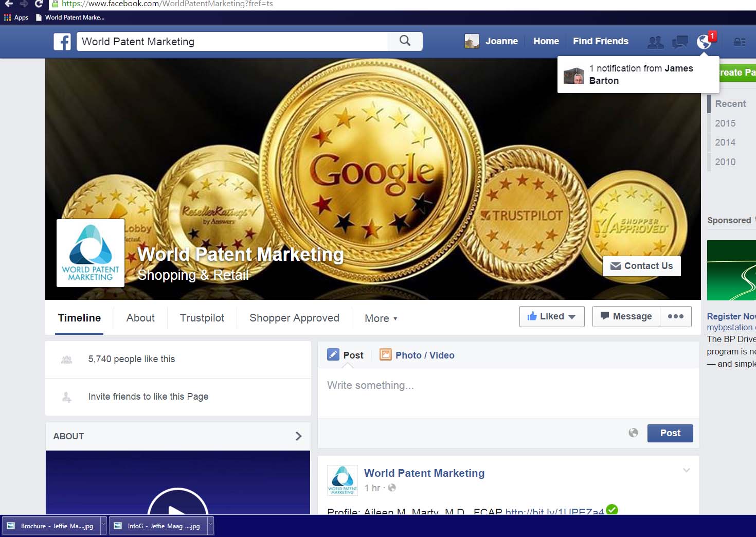Click the Write something text area
Viewport: 756px width, 537px height.
tap(508, 392)
